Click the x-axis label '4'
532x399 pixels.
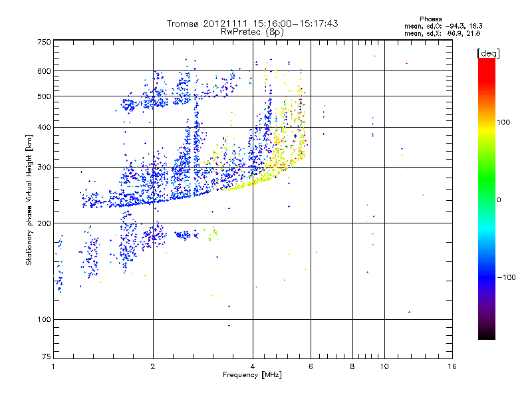click(253, 367)
